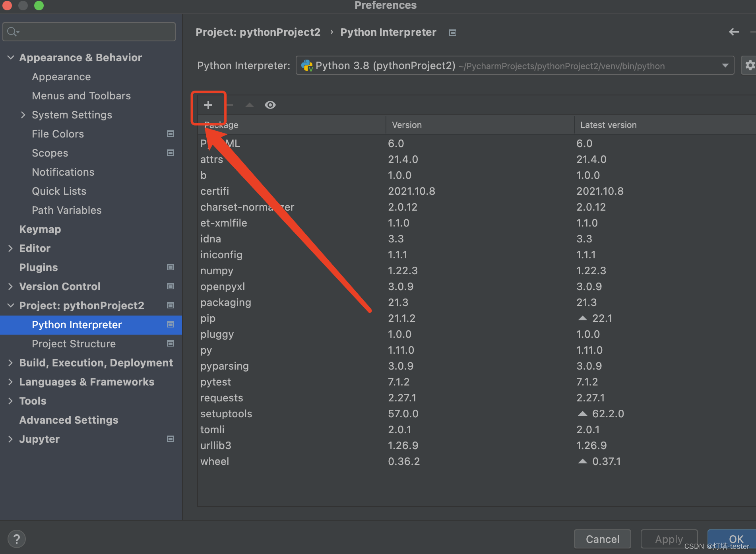Collapse the Appearance & Behavior section
The image size is (756, 554).
coord(10,57)
